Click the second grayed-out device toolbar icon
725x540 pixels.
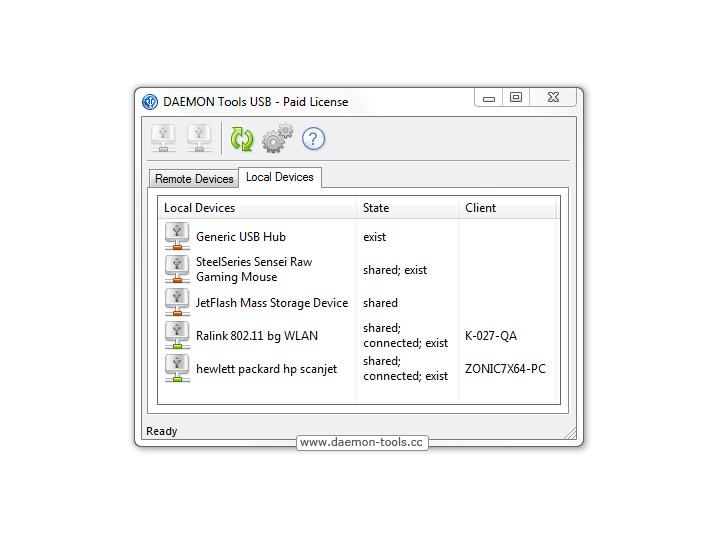pyautogui.click(x=199, y=138)
